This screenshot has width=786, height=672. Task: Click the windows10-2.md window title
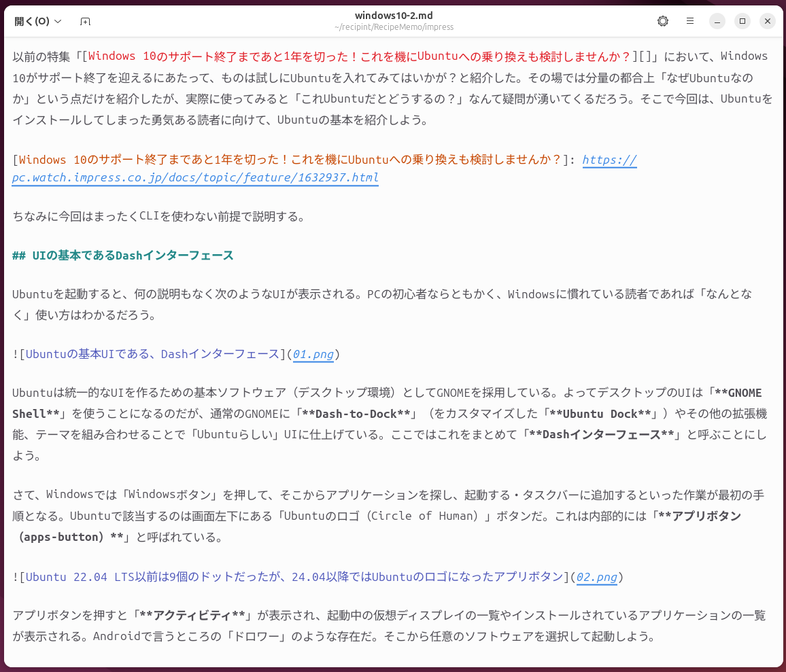393,15
